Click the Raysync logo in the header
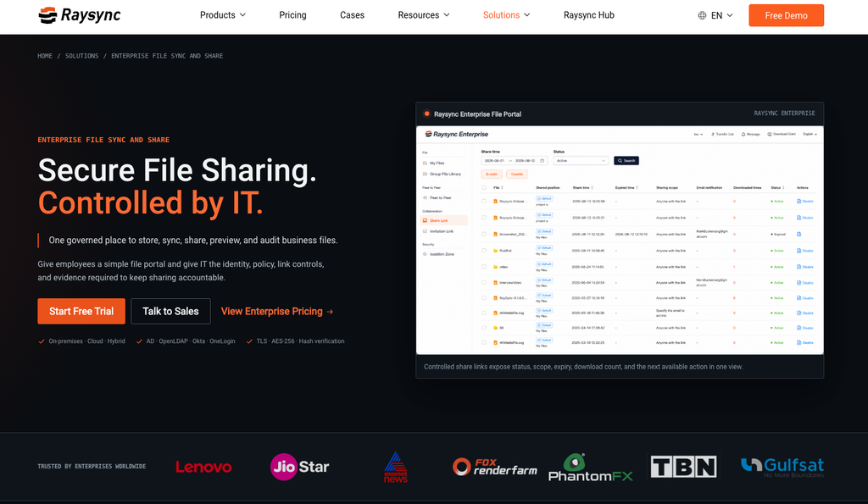The width and height of the screenshot is (868, 504). (80, 15)
